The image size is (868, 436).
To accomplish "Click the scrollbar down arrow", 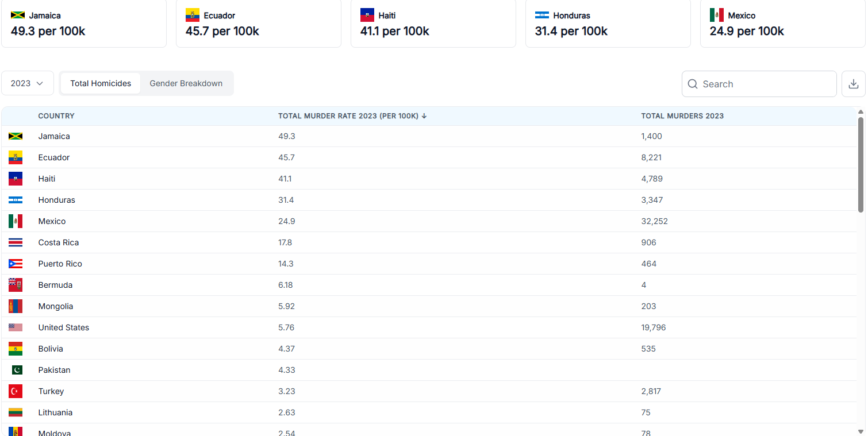I will [861, 431].
